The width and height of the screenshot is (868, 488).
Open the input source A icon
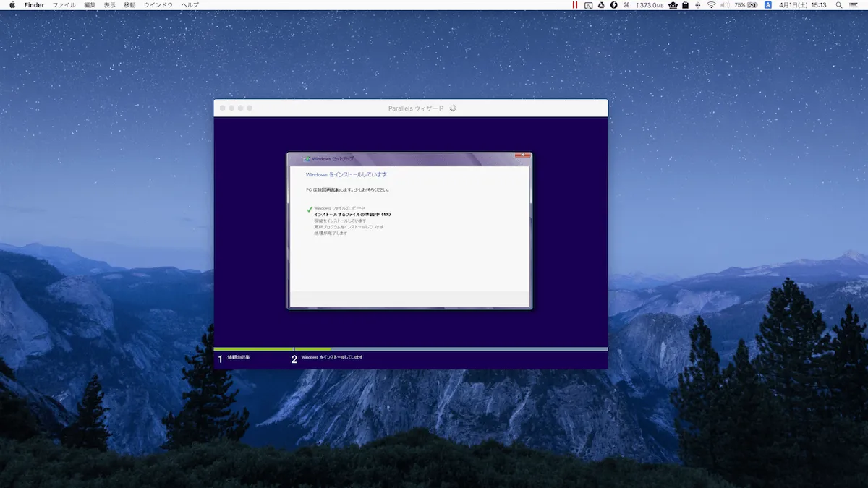(x=767, y=5)
